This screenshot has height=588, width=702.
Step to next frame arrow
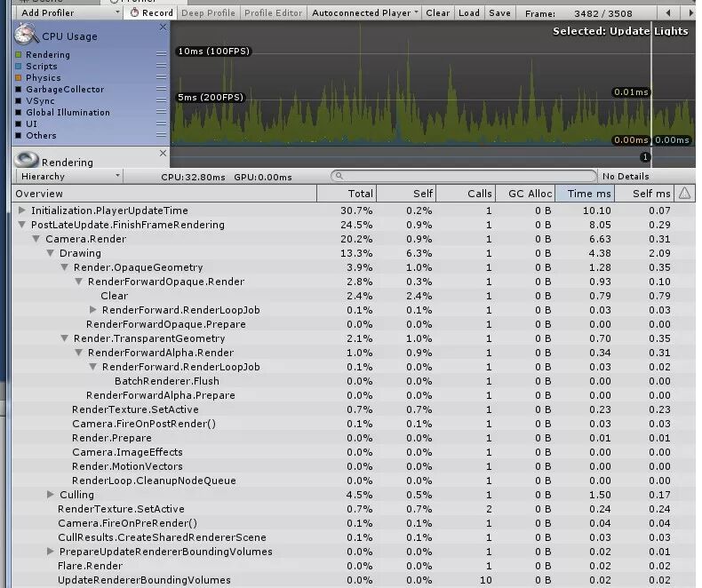coord(690,13)
